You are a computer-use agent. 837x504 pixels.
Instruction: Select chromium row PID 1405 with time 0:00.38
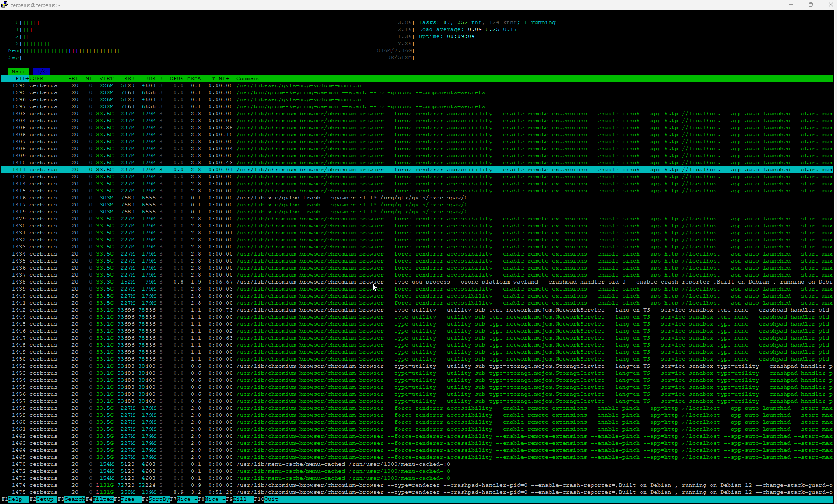(x=417, y=128)
